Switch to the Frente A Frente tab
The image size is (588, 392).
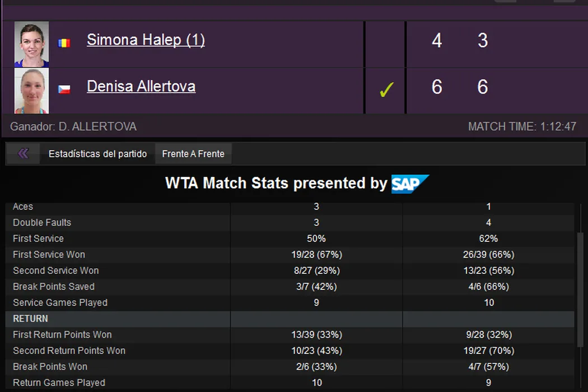point(193,154)
